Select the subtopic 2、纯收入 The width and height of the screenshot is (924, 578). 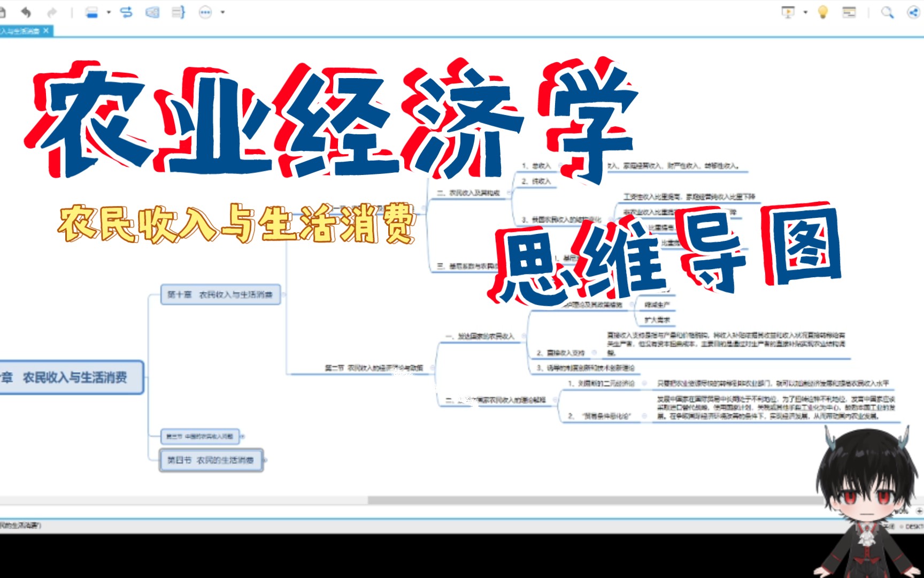click(536, 181)
